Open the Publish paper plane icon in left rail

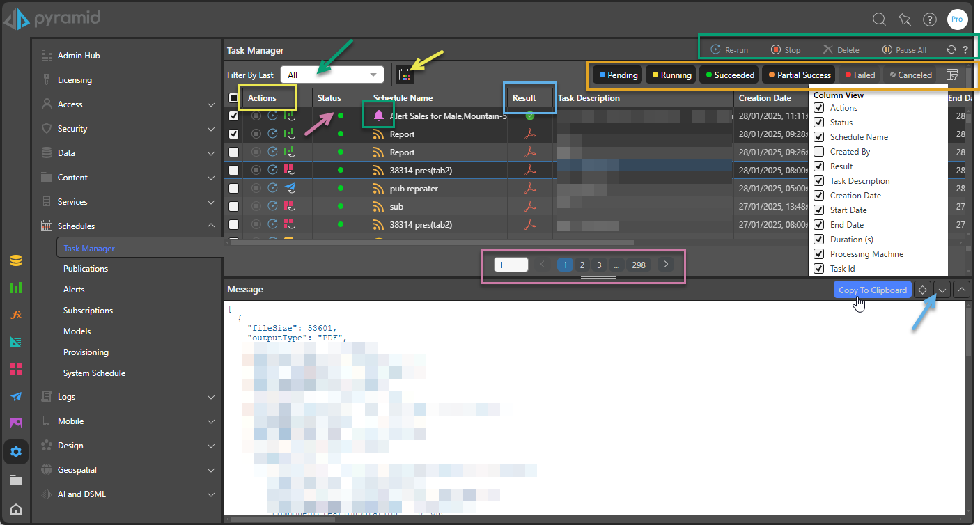[16, 396]
